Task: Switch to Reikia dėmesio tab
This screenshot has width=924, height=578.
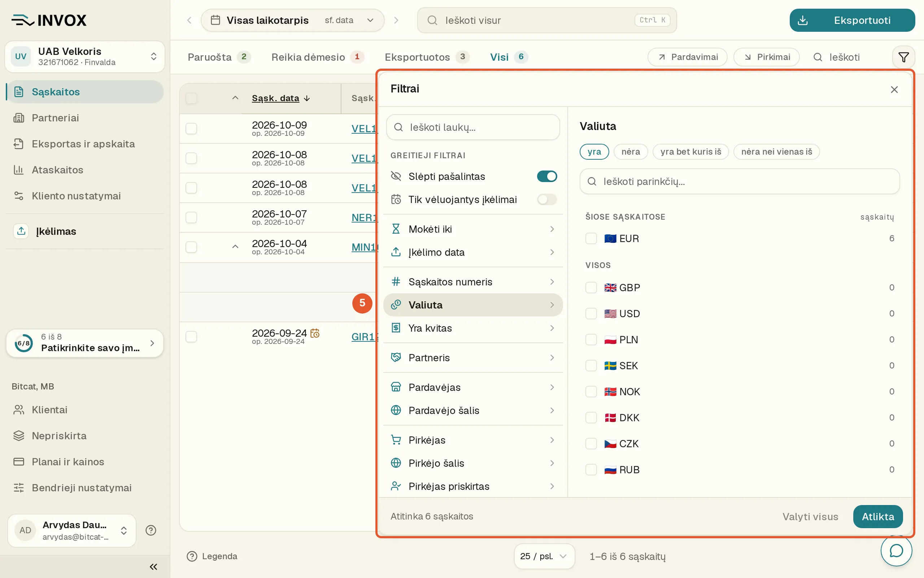Action: (318, 57)
